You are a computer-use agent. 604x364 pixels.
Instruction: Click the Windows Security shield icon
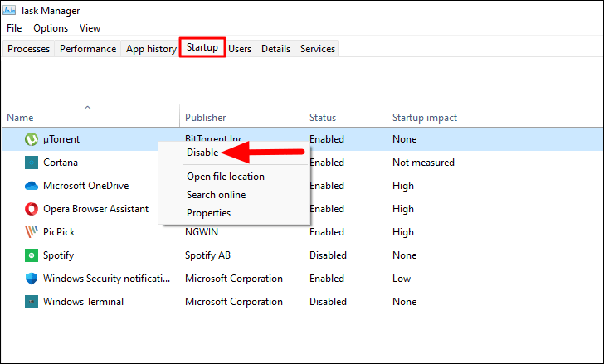coord(32,279)
